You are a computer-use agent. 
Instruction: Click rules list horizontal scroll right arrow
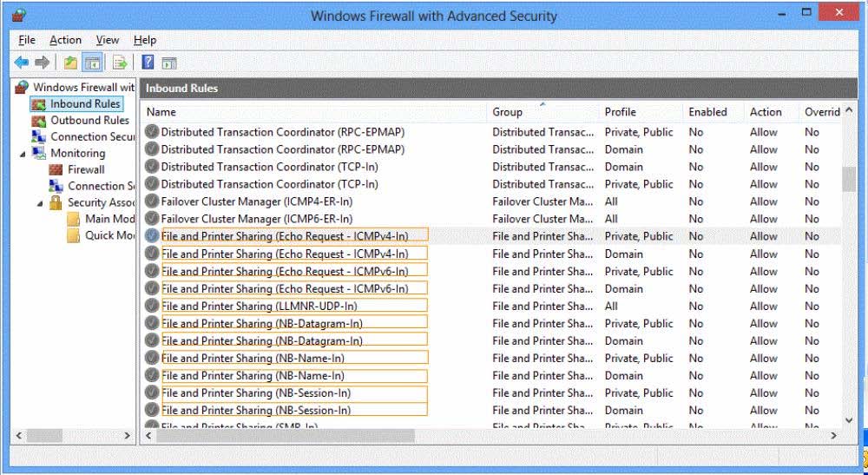click(x=833, y=436)
